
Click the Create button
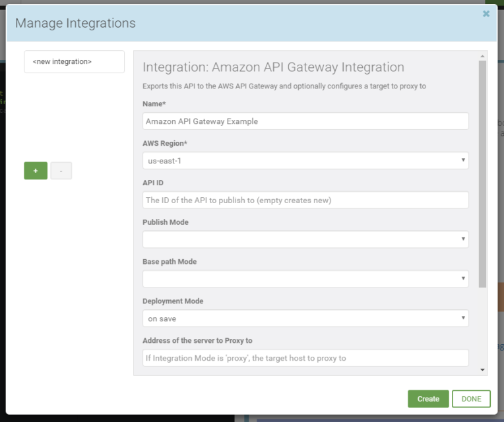tap(428, 399)
